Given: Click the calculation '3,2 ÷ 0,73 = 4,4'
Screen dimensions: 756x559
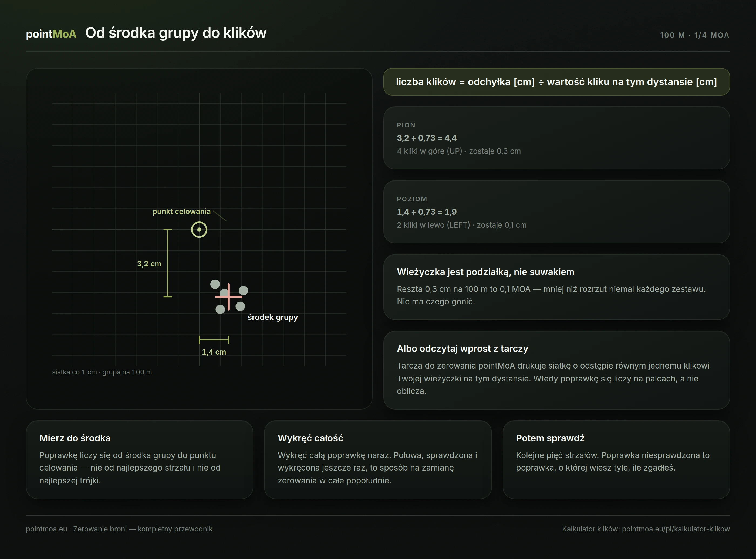Looking at the screenshot, I should click(x=427, y=138).
